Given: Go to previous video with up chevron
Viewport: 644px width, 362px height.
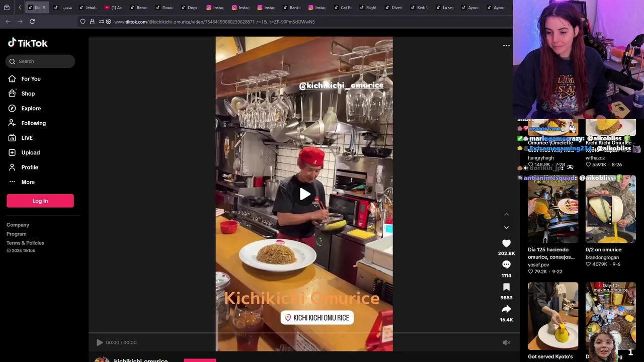Looking at the screenshot, I should [x=507, y=215].
